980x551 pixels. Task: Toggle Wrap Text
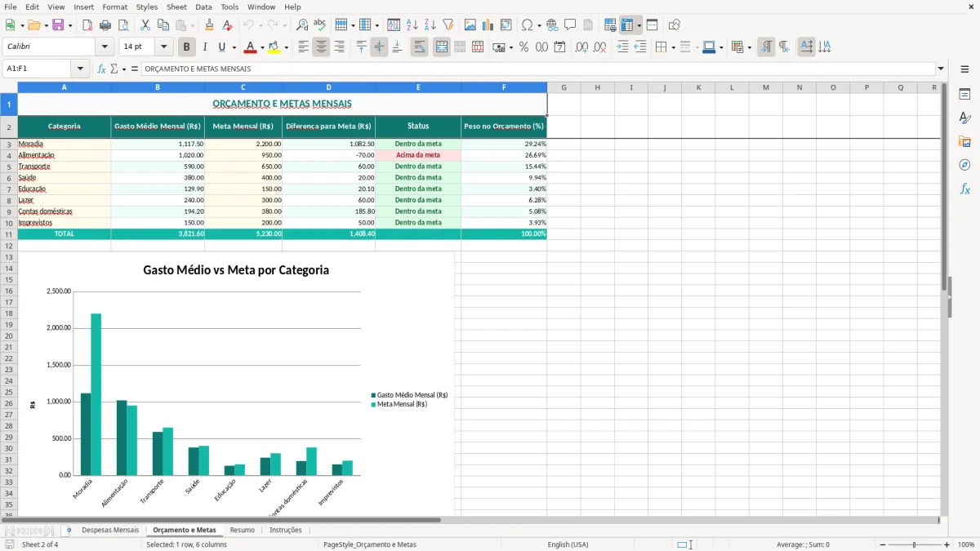point(420,47)
